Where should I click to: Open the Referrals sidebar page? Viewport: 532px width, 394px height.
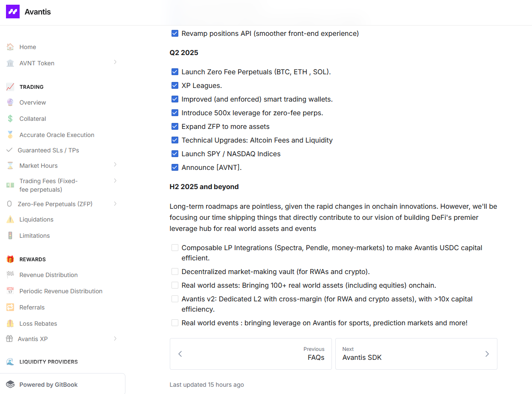point(32,307)
